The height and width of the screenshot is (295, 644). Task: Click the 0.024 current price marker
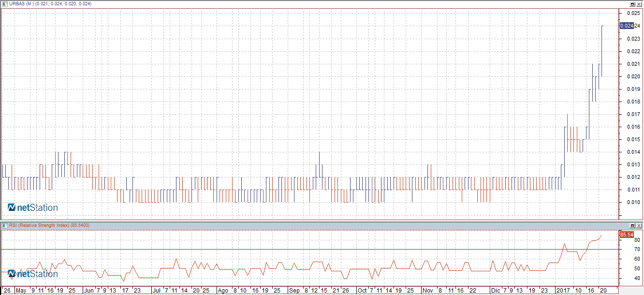626,26
